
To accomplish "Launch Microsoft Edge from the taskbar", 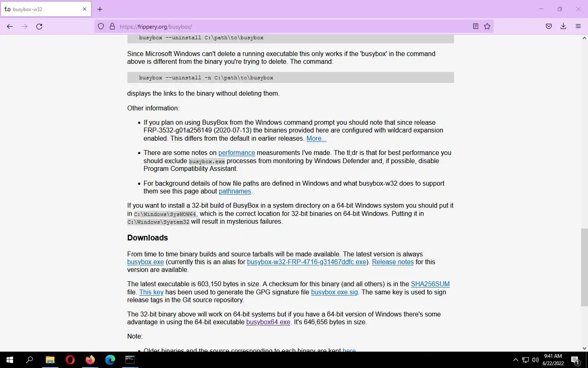I will [x=110, y=360].
